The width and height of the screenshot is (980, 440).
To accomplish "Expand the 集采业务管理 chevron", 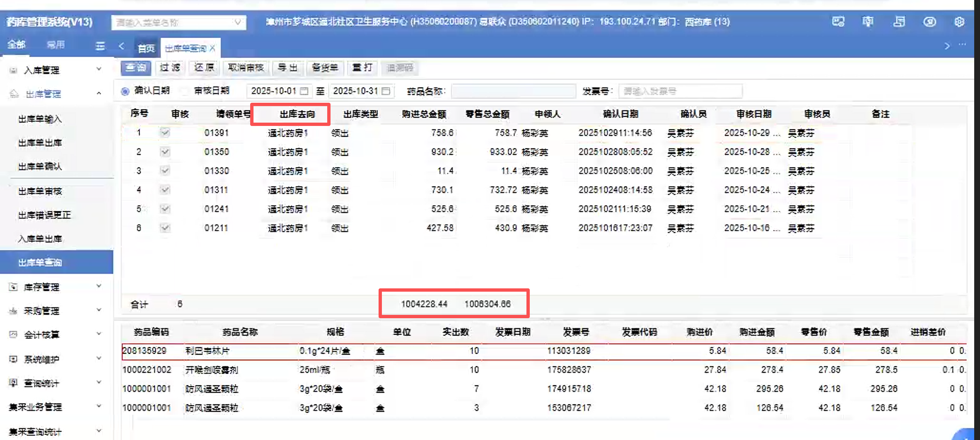I will point(99,406).
